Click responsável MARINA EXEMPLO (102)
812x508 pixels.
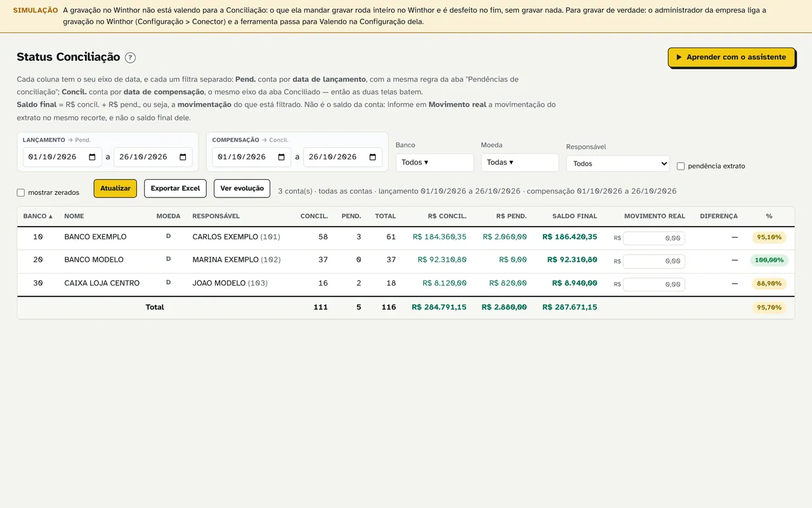(237, 260)
